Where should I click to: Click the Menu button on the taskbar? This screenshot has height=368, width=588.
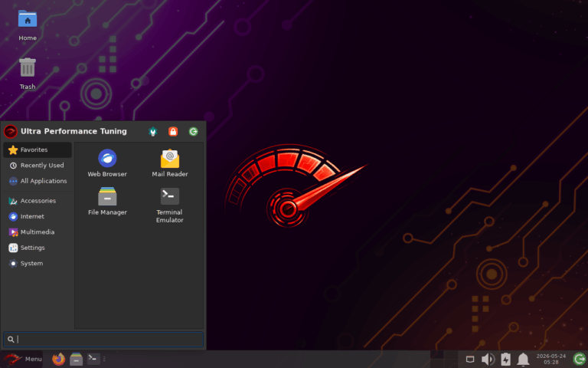pyautogui.click(x=21, y=360)
